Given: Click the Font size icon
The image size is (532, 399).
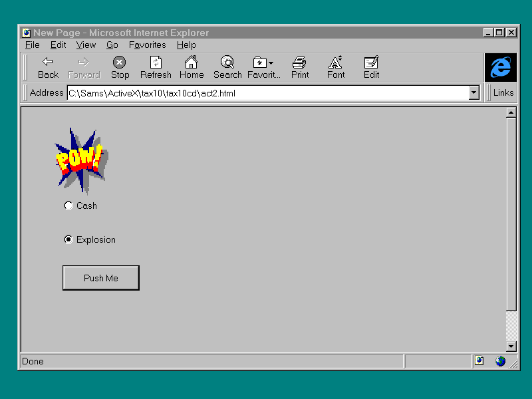Looking at the screenshot, I should click(x=336, y=63).
